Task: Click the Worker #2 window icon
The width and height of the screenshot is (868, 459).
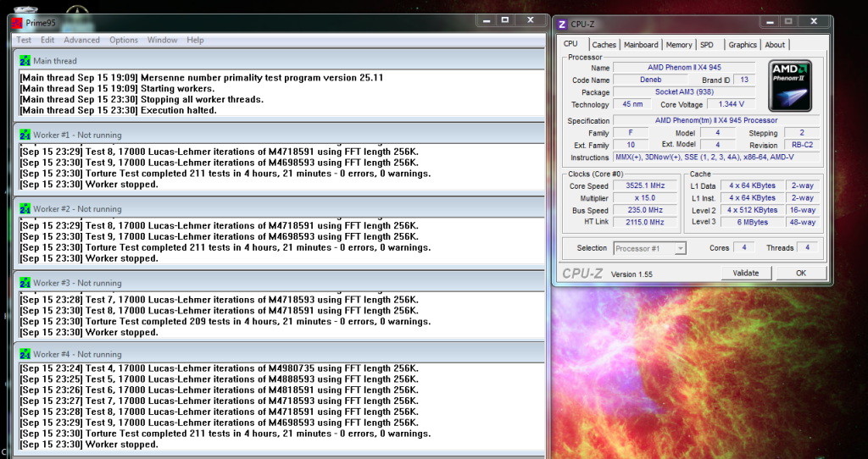Action: pos(25,209)
